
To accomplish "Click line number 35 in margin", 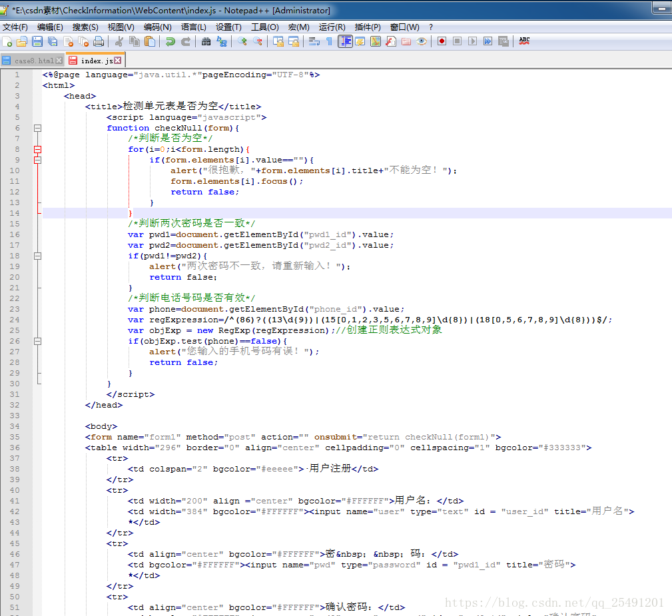I will pos(15,437).
